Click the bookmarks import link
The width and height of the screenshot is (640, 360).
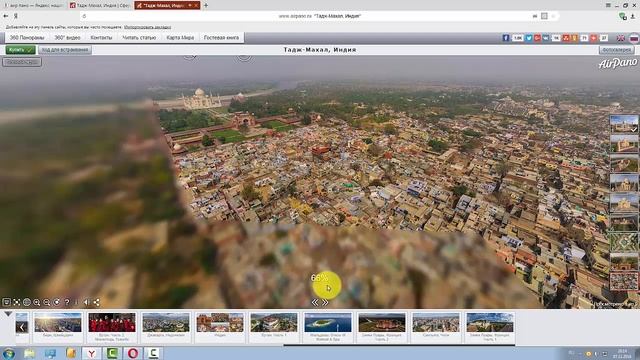pos(147,27)
